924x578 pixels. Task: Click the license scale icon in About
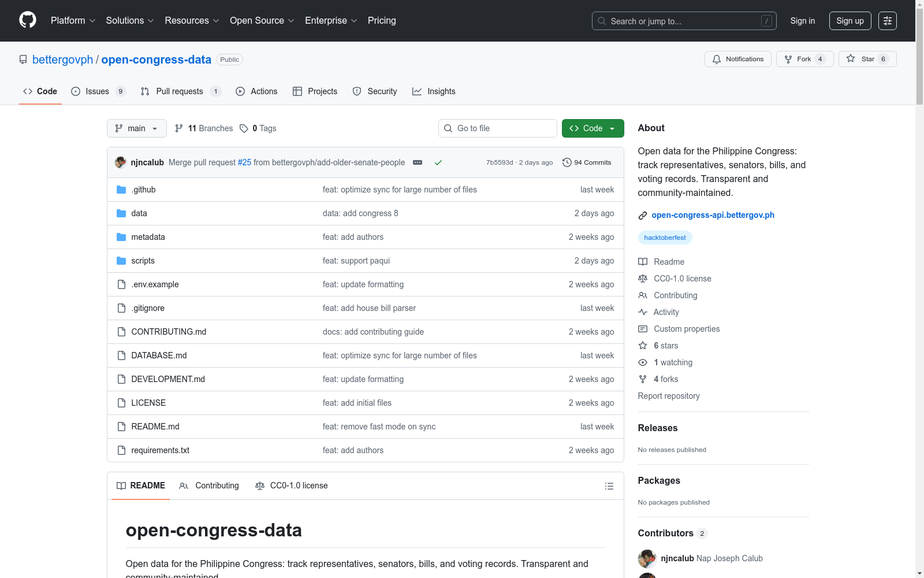coord(643,279)
